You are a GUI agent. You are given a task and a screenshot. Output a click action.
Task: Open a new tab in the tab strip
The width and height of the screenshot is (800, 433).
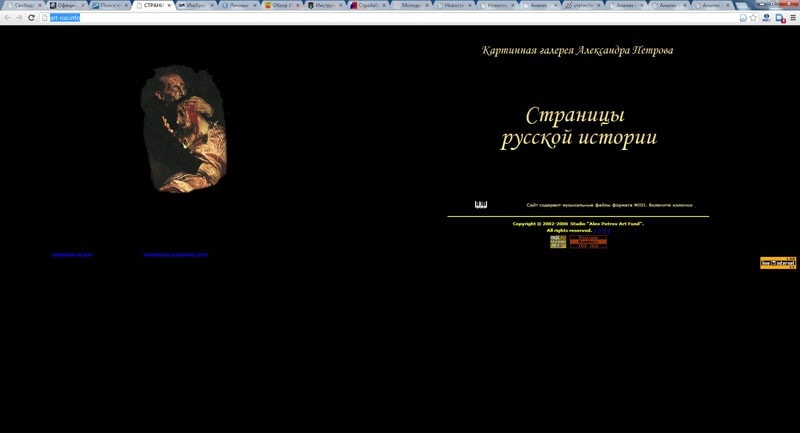pos(741,6)
